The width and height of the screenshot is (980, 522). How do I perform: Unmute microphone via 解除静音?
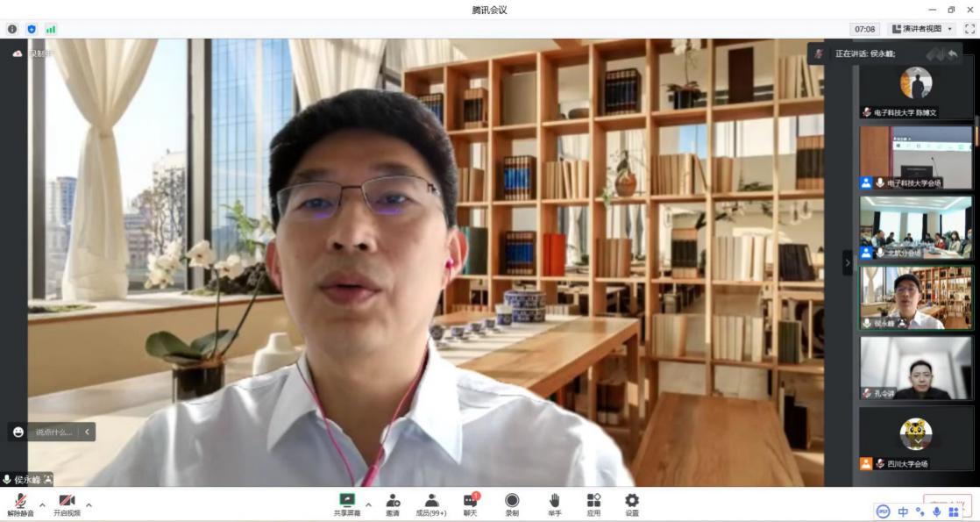pos(20,504)
